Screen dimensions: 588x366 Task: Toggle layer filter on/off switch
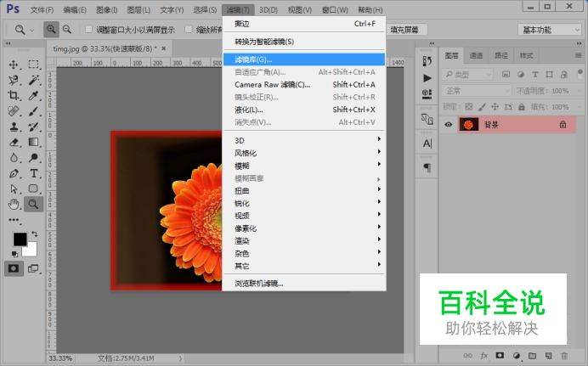coord(580,72)
